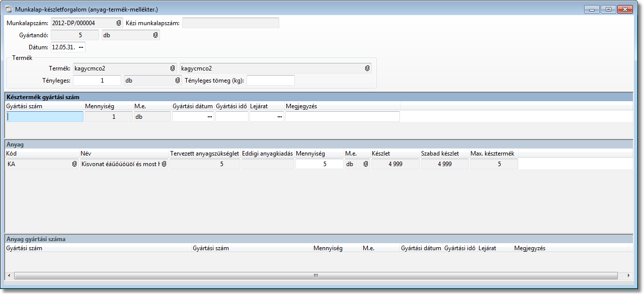Click the Gyártási szám input cell

coord(45,116)
